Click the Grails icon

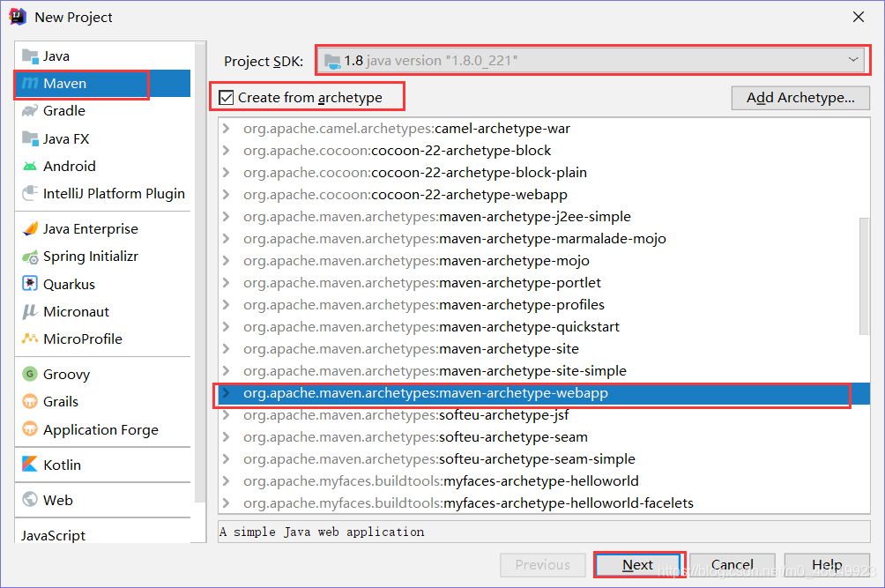(30, 401)
